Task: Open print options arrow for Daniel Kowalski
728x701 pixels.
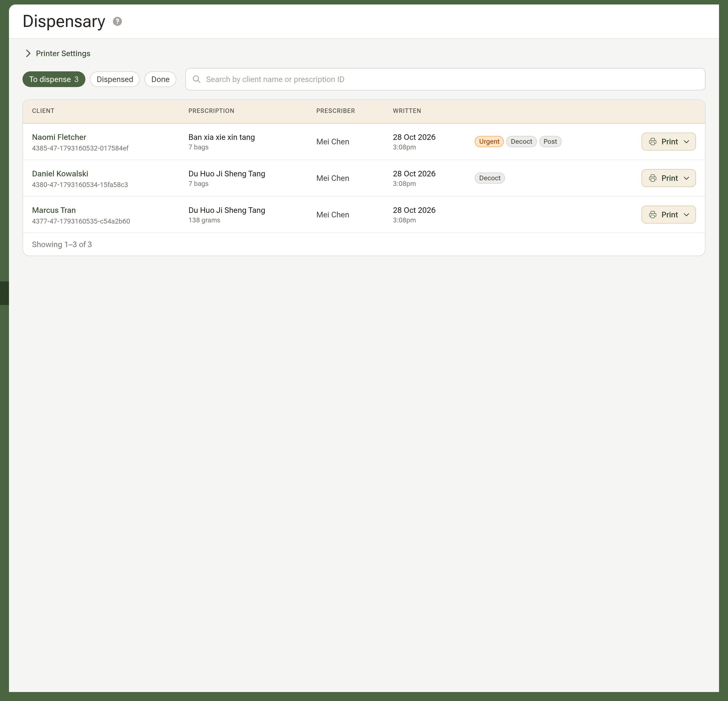Action: 686,178
